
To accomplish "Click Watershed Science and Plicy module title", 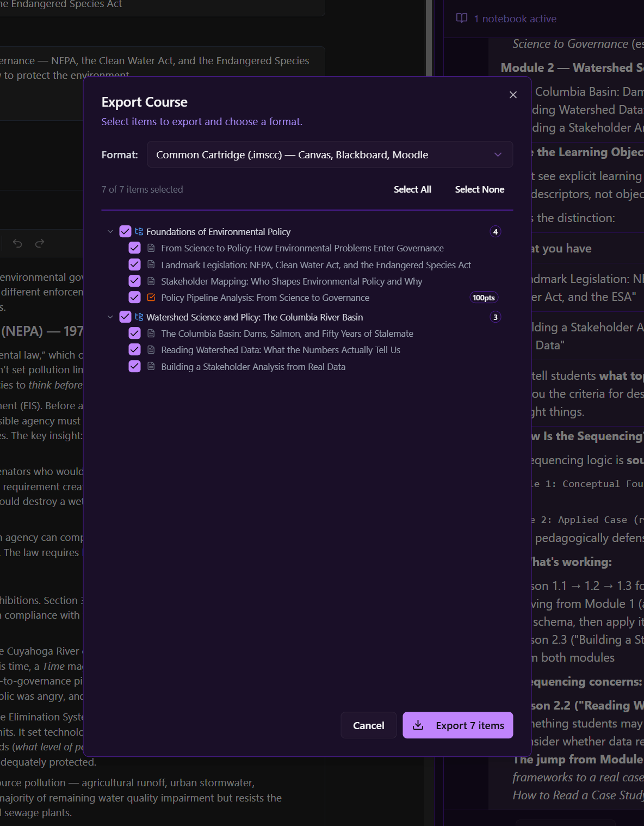I will point(255,317).
